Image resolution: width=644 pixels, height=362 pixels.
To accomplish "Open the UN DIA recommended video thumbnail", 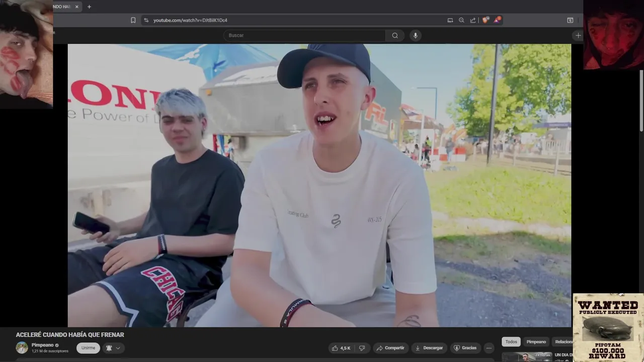I will click(x=527, y=356).
